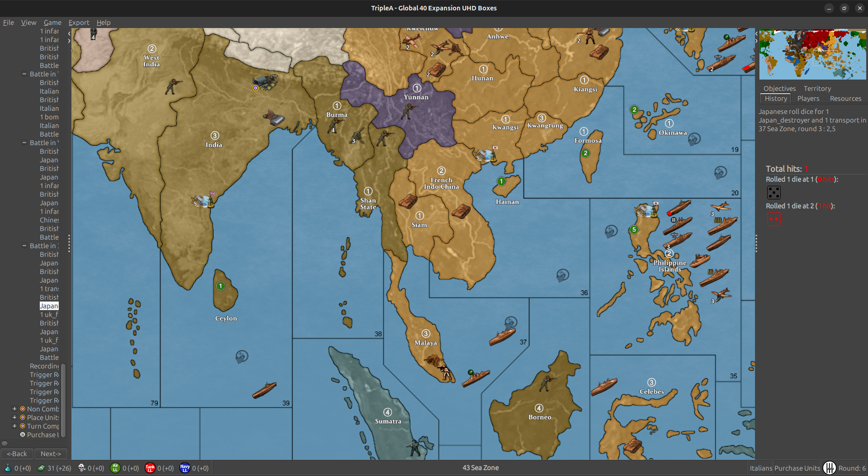The width and height of the screenshot is (868, 476).
Task: Click the skull casualties icon in status bar
Action: click(82, 468)
